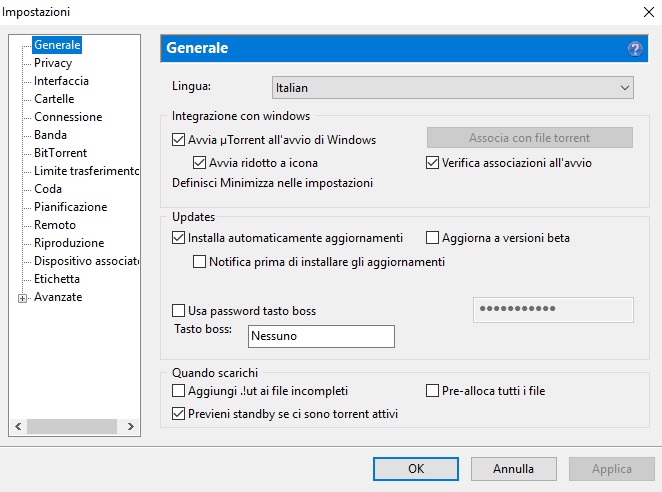
Task: Open the Interfaccia settings page
Action: pos(61,81)
